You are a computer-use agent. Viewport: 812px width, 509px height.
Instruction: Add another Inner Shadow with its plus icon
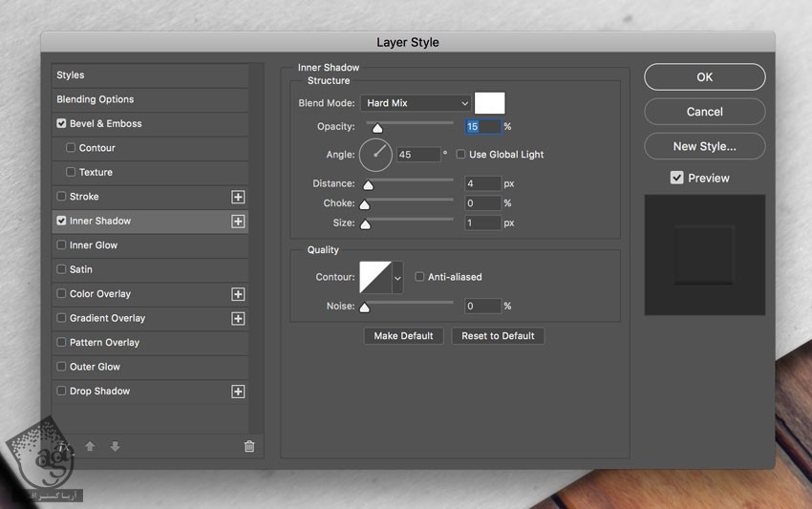point(238,222)
